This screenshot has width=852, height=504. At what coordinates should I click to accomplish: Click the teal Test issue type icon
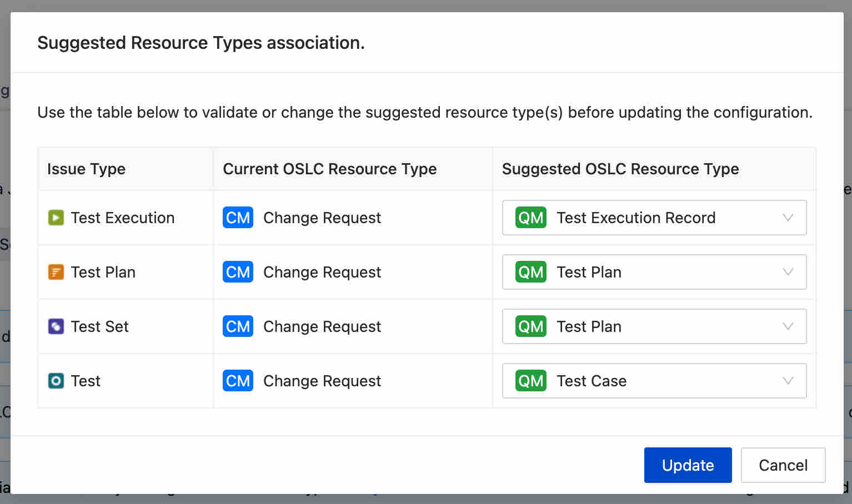56,381
